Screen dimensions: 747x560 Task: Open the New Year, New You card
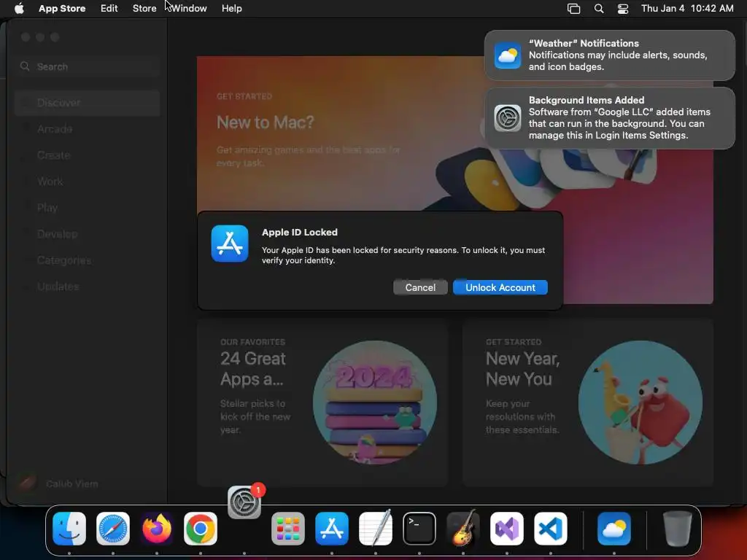pyautogui.click(x=587, y=402)
